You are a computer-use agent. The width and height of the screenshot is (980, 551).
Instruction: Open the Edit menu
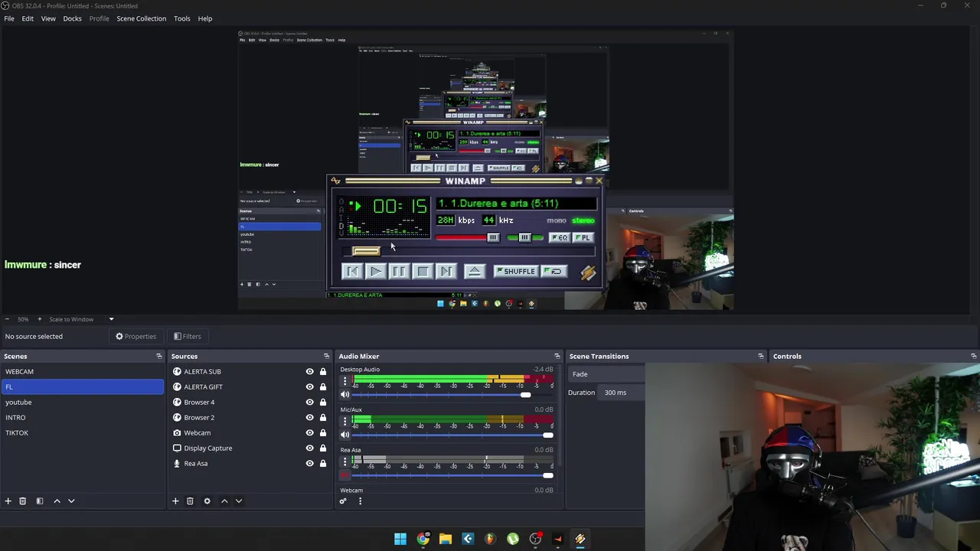click(x=28, y=18)
